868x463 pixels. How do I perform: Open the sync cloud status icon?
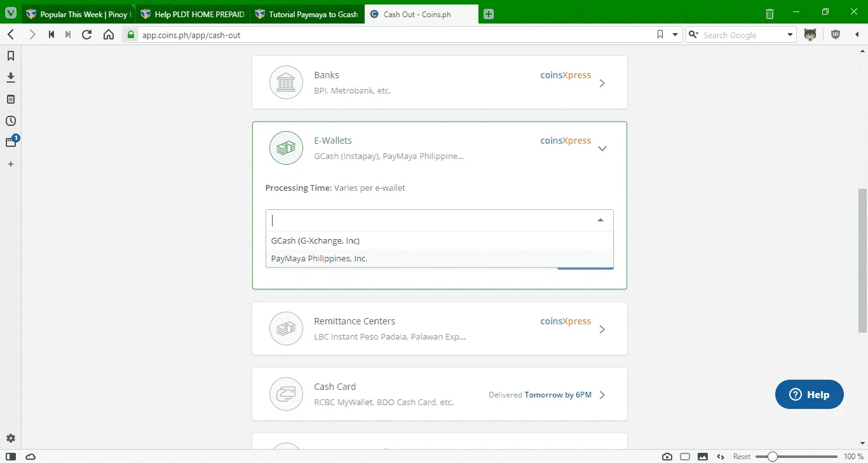click(x=31, y=457)
